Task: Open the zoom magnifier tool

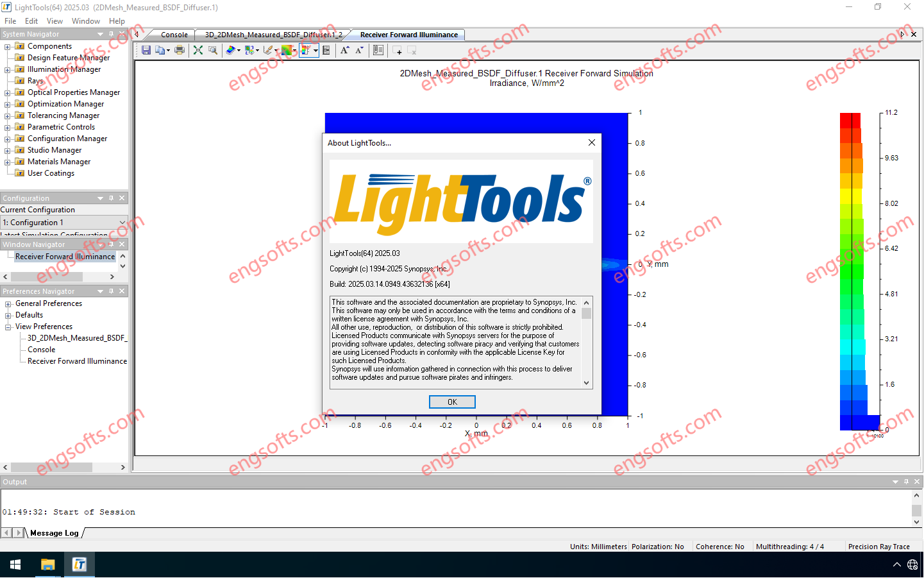Action: pos(212,50)
